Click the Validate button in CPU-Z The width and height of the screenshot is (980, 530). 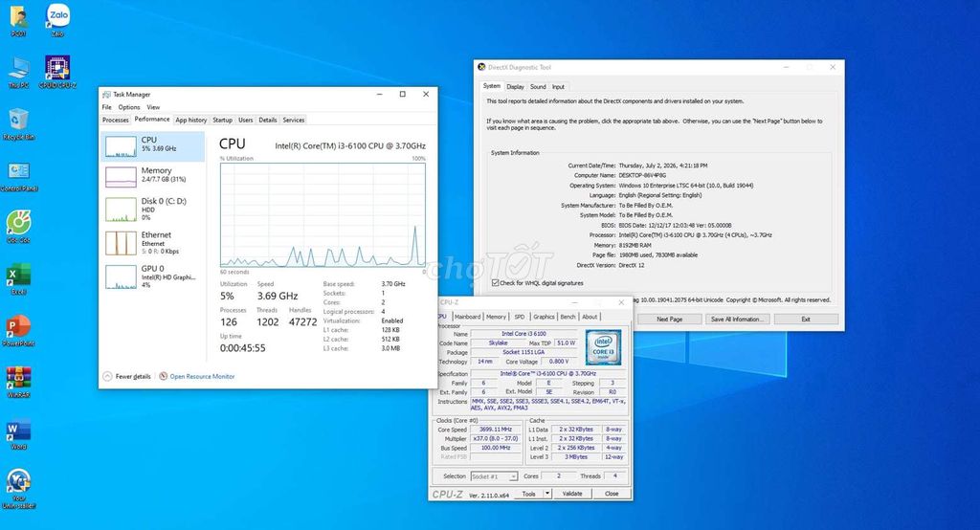[572, 493]
